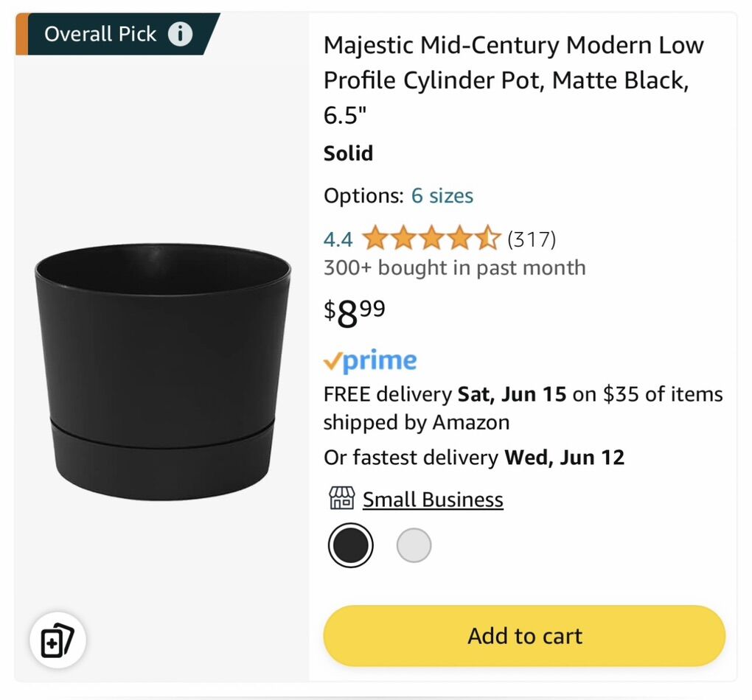Click the 4.4 rating number
The height and width of the screenshot is (700, 752).
(338, 239)
